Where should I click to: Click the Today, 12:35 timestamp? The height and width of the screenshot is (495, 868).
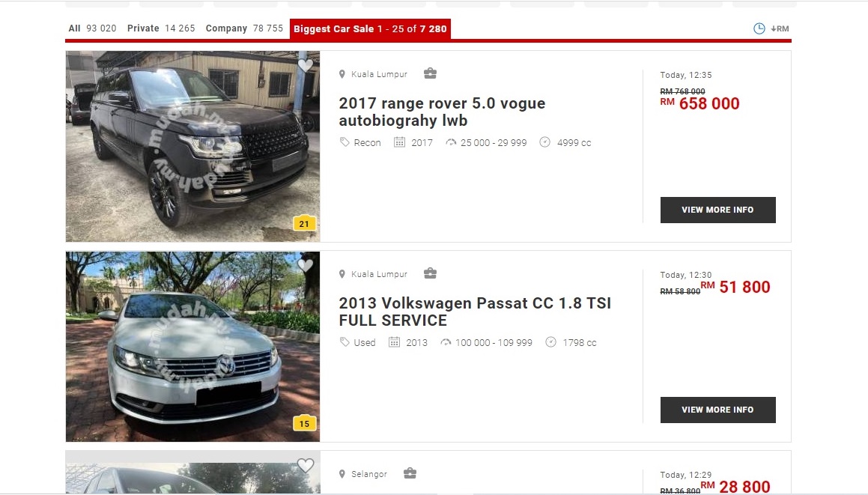point(686,75)
